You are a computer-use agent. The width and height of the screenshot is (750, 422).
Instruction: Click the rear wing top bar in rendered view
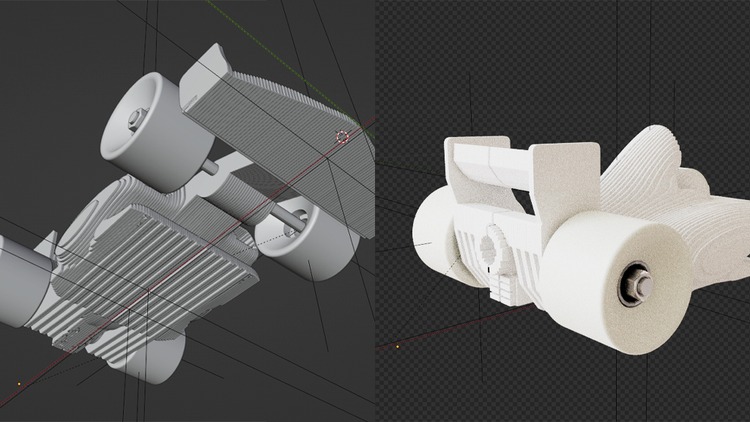tap(492, 160)
